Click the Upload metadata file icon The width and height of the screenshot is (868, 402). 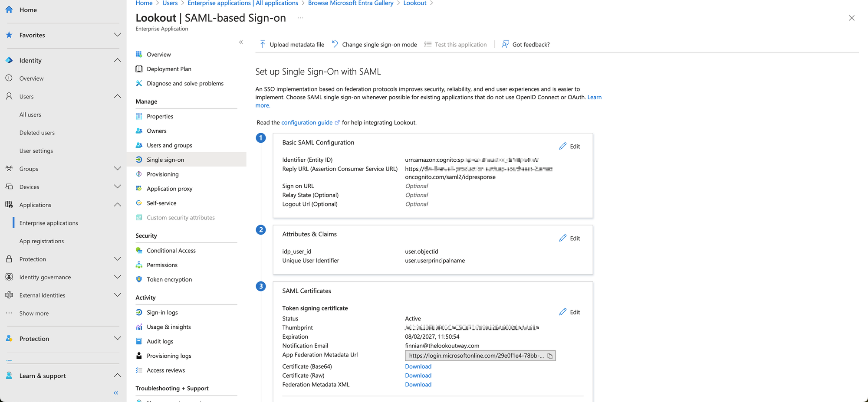(x=263, y=44)
